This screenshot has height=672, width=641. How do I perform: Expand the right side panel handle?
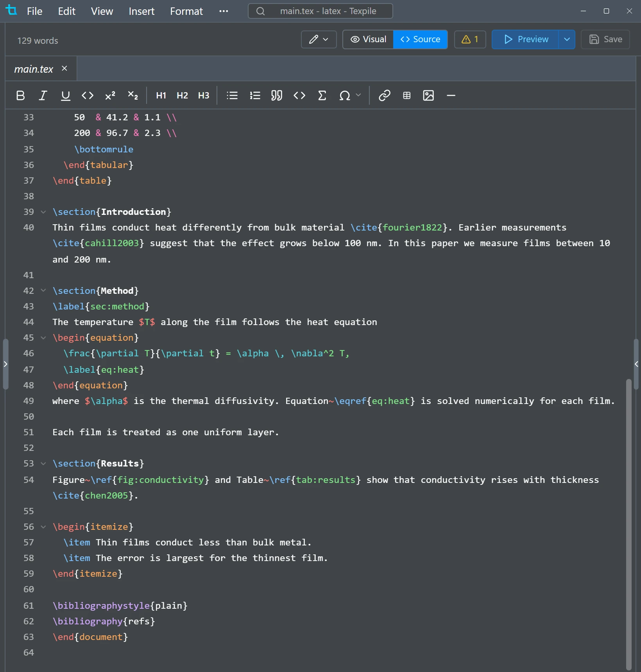(636, 364)
